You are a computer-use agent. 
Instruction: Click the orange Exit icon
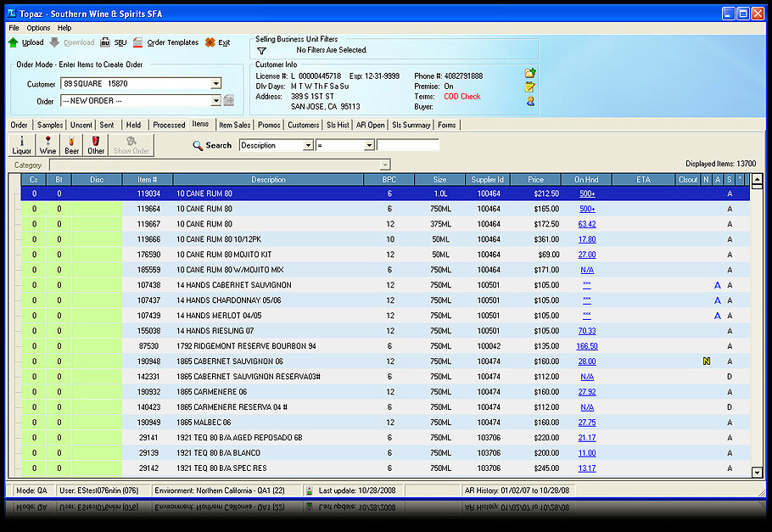coord(210,43)
